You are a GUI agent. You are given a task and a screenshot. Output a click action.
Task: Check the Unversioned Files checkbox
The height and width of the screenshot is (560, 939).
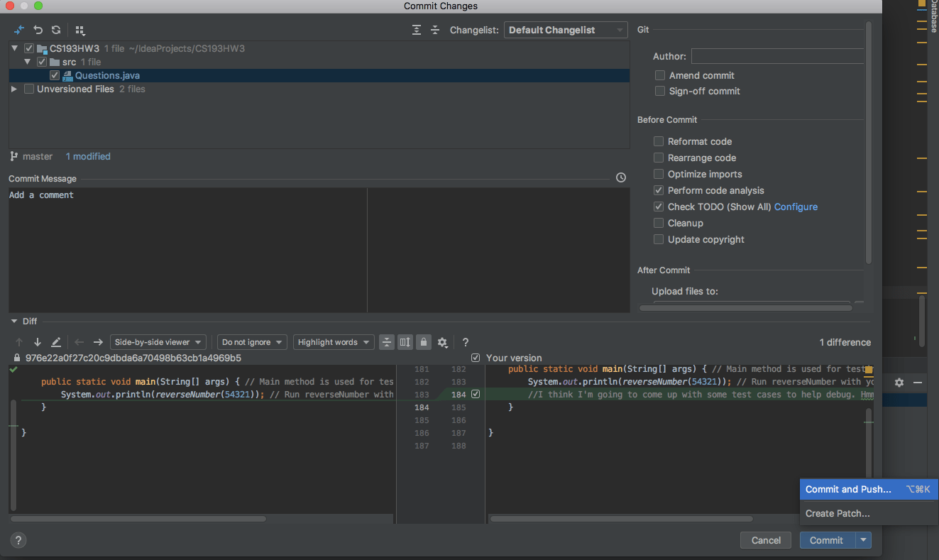click(29, 89)
